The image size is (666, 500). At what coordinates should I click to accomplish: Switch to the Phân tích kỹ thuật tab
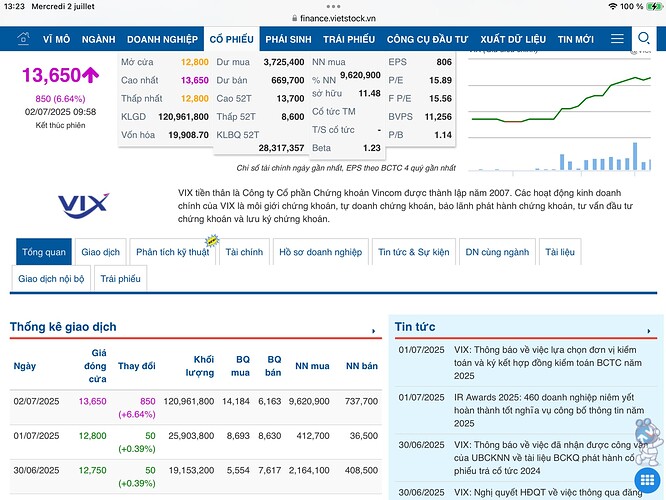click(173, 252)
